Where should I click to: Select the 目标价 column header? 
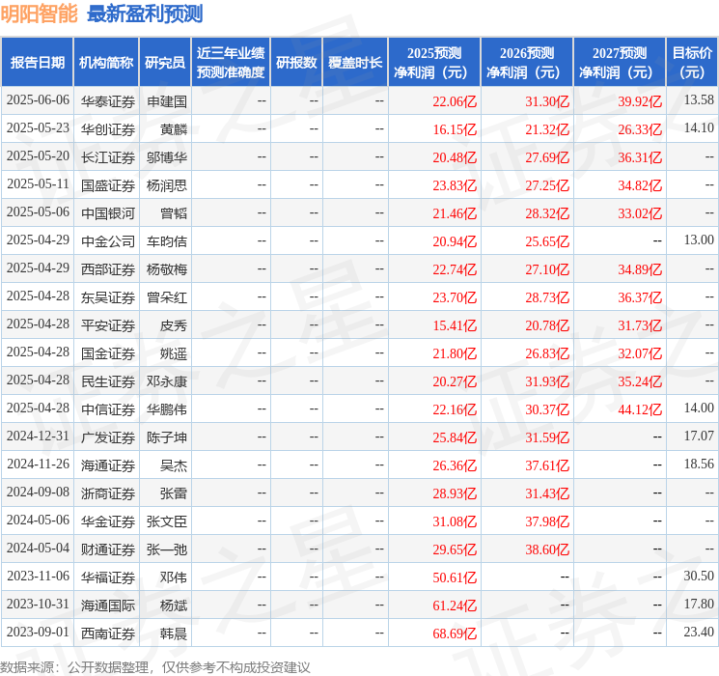[x=692, y=62]
